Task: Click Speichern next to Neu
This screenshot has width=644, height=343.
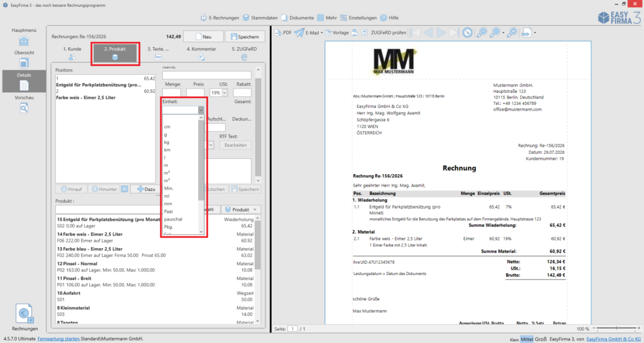Action: (245, 36)
